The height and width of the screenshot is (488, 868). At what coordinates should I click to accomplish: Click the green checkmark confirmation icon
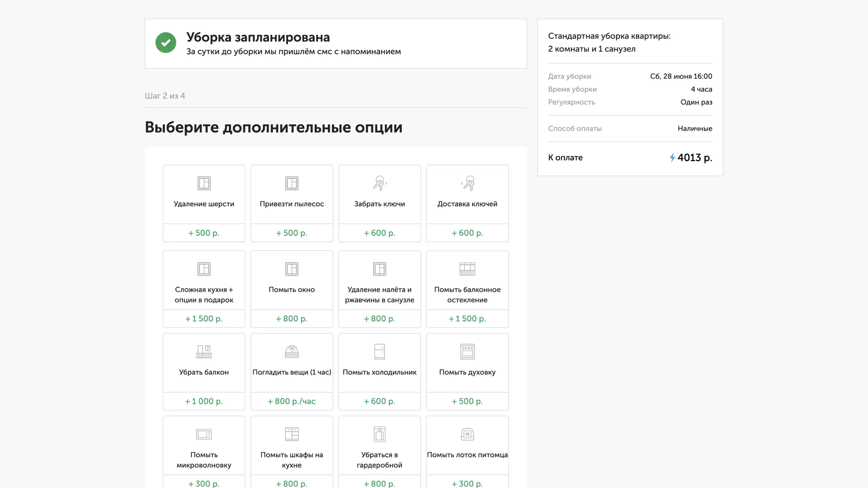[x=166, y=43]
